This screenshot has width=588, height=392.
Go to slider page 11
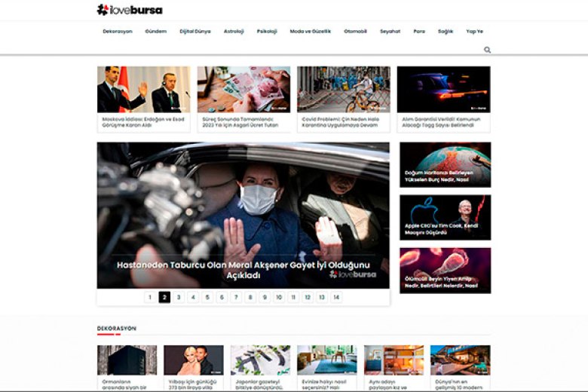[293, 297]
